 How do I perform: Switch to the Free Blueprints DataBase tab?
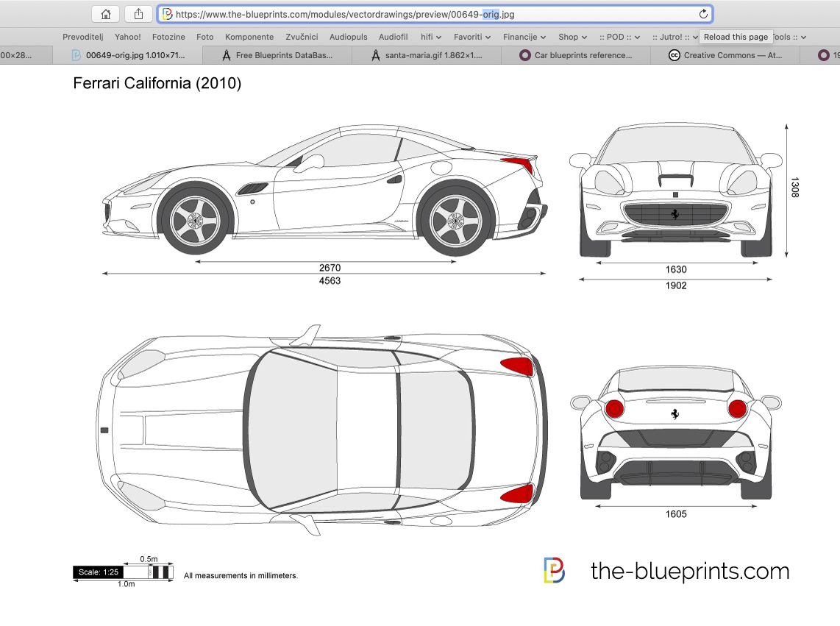tap(277, 55)
